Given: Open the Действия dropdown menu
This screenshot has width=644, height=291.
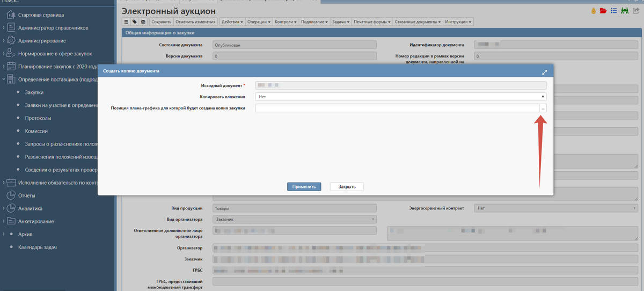Looking at the screenshot, I should point(232,22).
